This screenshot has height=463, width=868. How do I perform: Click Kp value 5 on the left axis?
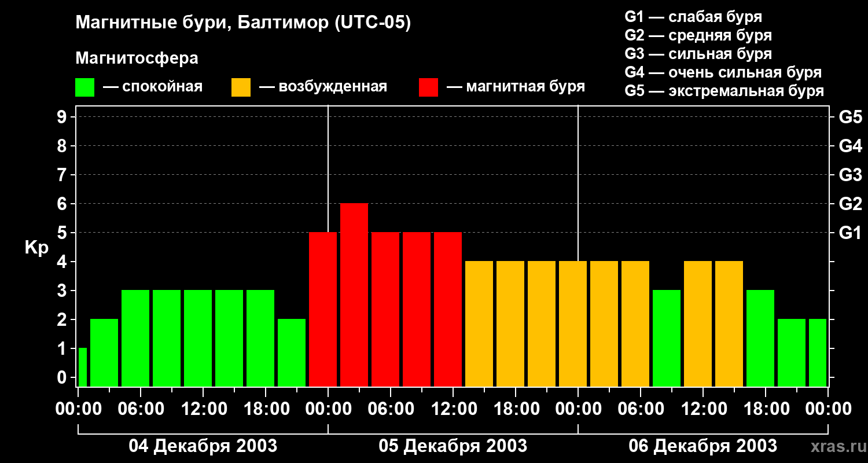click(x=63, y=233)
